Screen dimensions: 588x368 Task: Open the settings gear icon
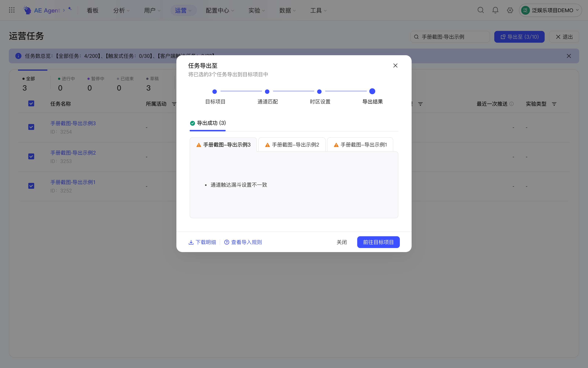click(x=510, y=10)
